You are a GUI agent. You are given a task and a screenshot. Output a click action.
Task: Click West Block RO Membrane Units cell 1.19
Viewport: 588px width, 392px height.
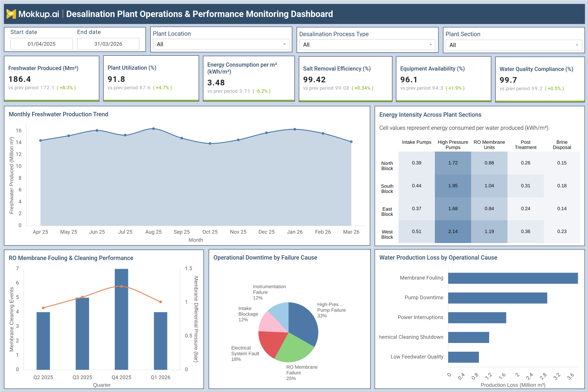tap(489, 231)
